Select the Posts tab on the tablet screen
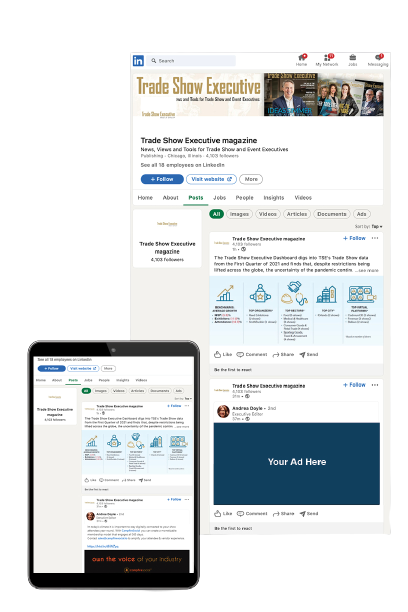Image resolution: width=408 pixels, height=612 pixels. (x=73, y=380)
